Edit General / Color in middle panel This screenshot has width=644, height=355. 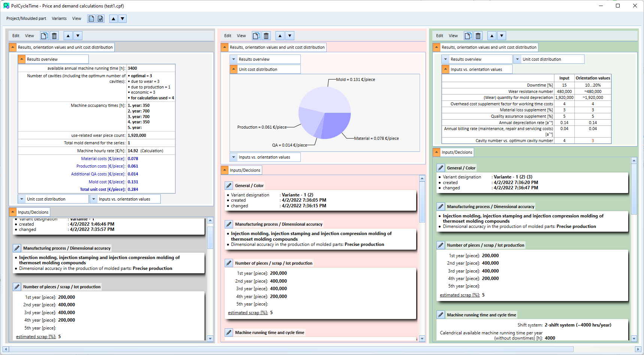229,186
